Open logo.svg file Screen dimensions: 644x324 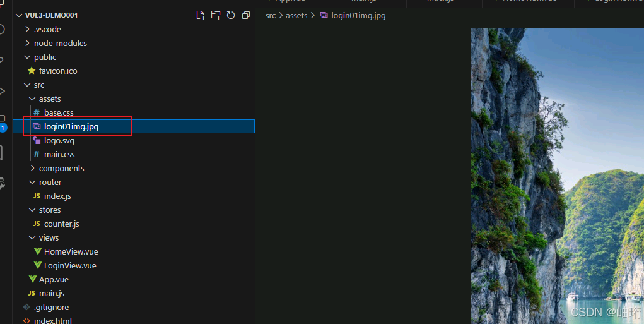[59, 141]
